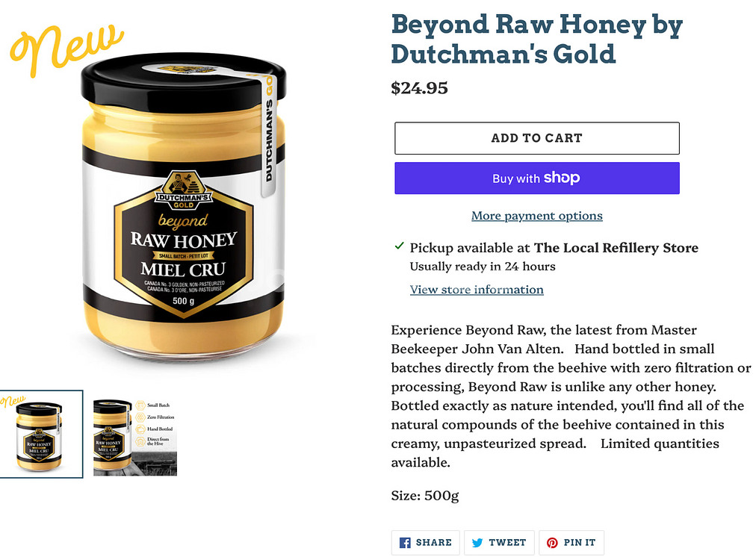View store information for pickup
This screenshot has width=756, height=560.
point(477,290)
